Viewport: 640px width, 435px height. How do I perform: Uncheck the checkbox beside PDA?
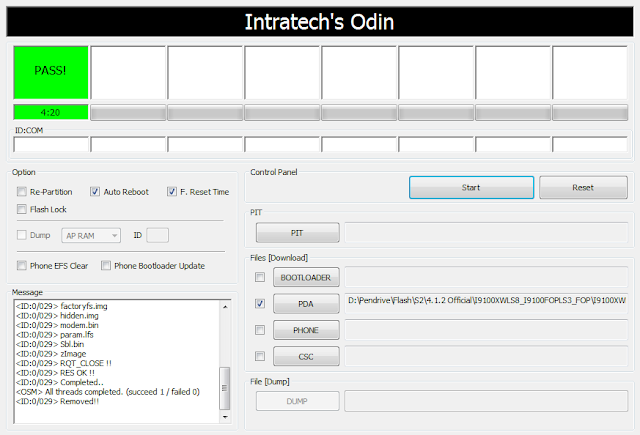(x=260, y=304)
